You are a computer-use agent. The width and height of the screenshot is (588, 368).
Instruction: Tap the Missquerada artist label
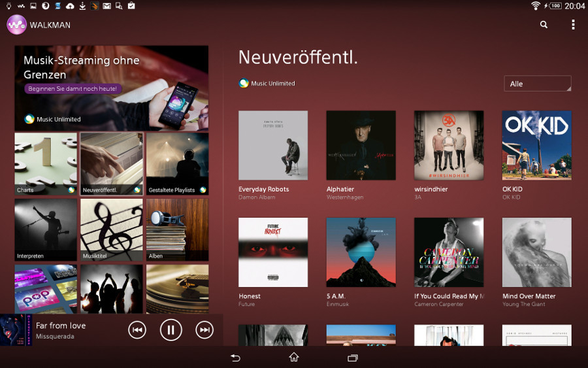point(55,337)
